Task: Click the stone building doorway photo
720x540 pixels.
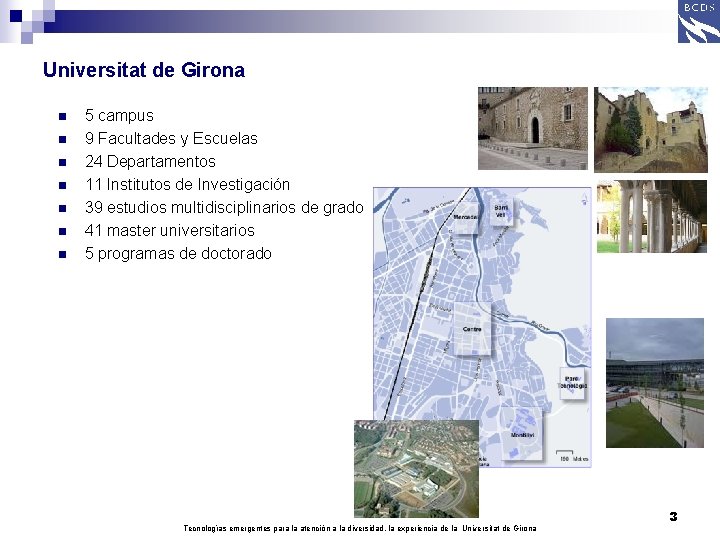Action: pyautogui.click(x=533, y=129)
